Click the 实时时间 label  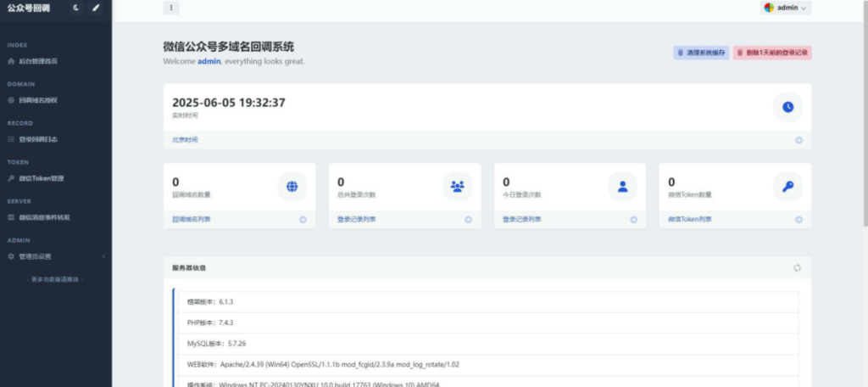(x=185, y=115)
